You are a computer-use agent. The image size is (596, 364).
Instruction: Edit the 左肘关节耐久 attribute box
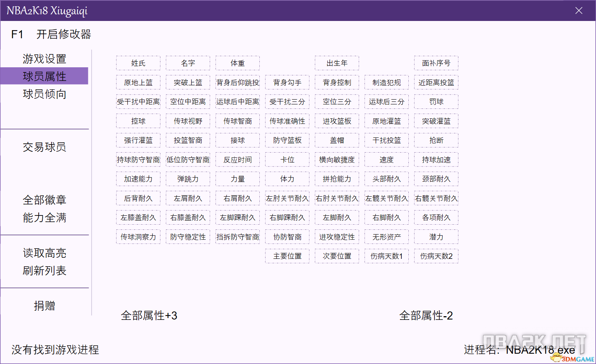pos(287,198)
